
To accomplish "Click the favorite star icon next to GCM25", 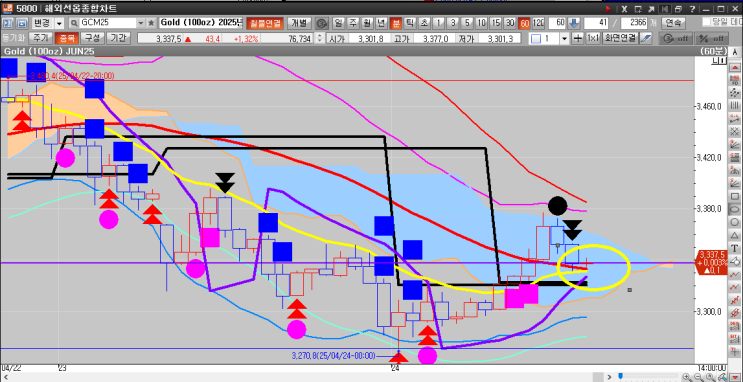I will pyautogui.click(x=151, y=23).
